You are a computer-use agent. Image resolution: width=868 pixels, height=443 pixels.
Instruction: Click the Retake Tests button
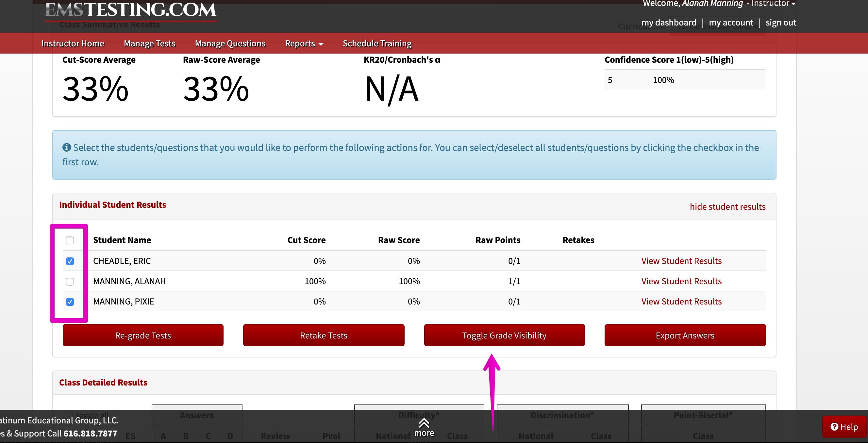324,335
